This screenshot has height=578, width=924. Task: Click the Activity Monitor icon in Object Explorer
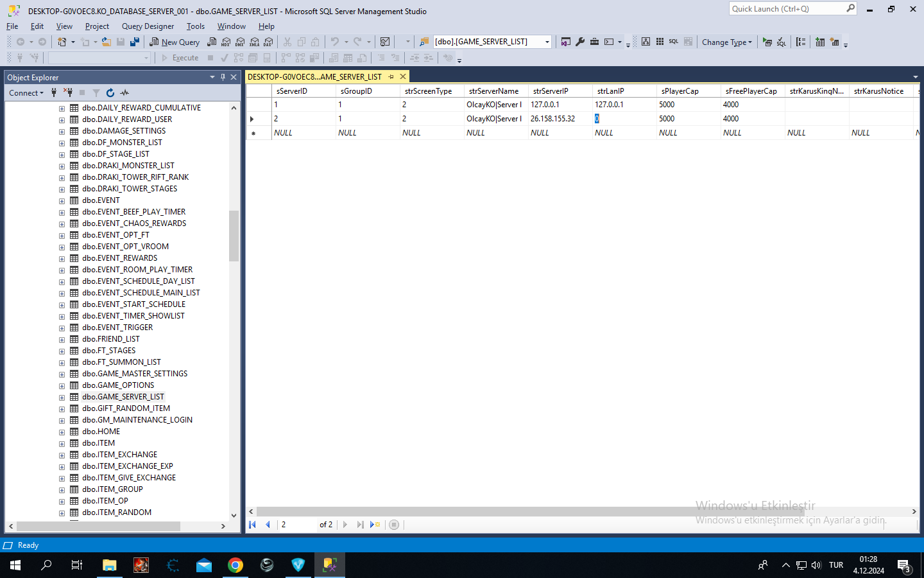[124, 93]
